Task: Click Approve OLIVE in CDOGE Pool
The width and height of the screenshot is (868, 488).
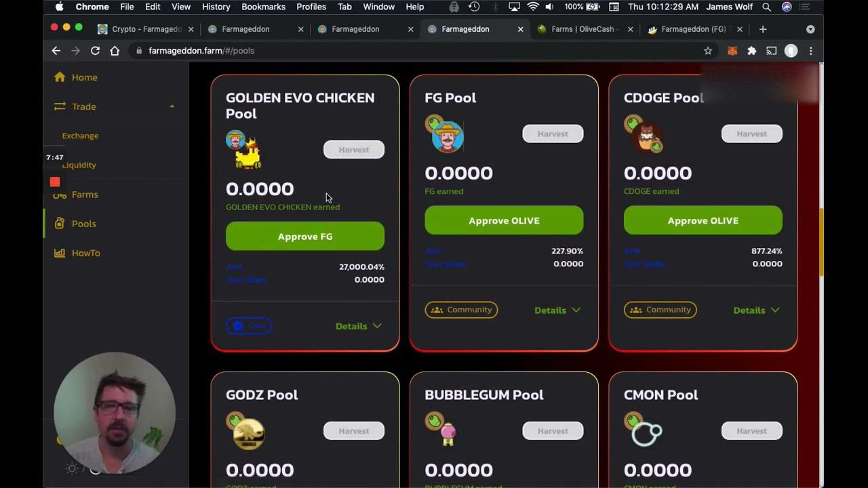Action: pyautogui.click(x=703, y=220)
